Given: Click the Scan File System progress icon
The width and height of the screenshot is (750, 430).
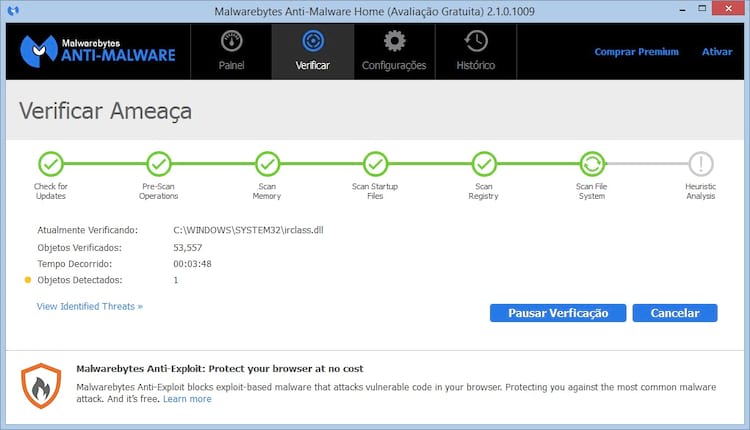Looking at the screenshot, I should [592, 164].
